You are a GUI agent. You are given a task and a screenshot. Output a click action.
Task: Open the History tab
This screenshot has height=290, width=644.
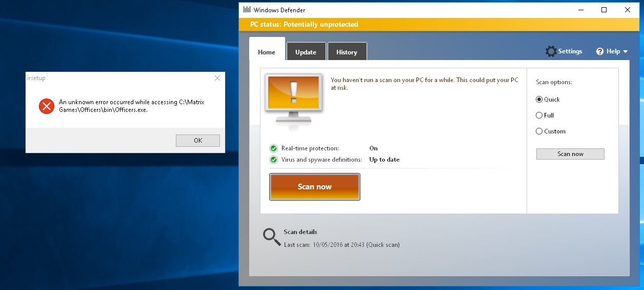347,52
